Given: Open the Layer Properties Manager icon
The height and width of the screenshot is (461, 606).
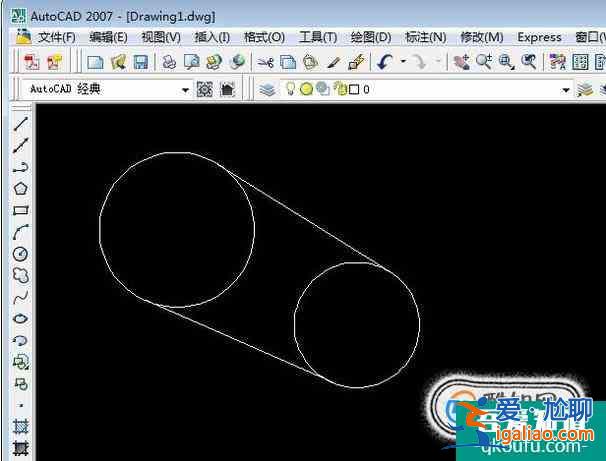Looking at the screenshot, I should 267,90.
